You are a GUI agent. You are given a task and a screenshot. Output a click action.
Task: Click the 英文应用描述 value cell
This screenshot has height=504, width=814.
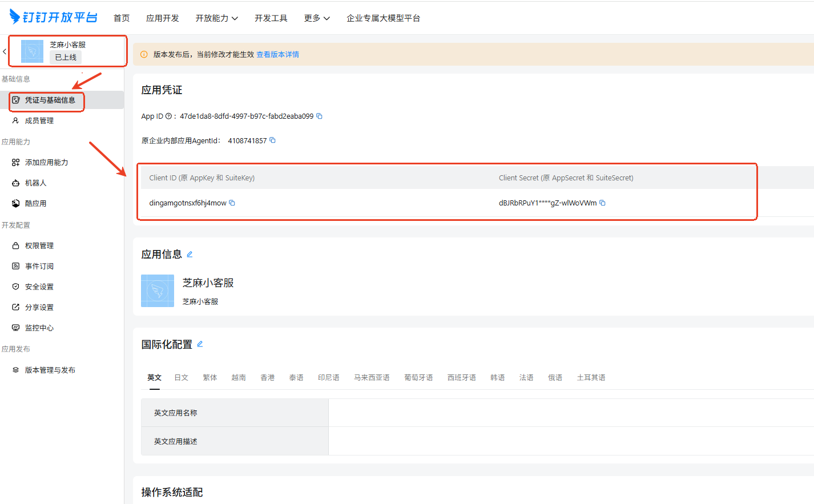pyautogui.click(x=571, y=441)
